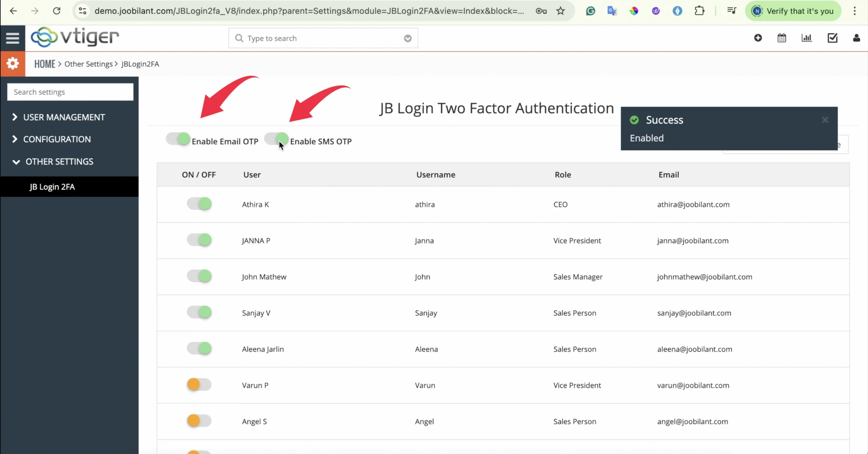Go to HOME breadcrumb link

tap(44, 64)
